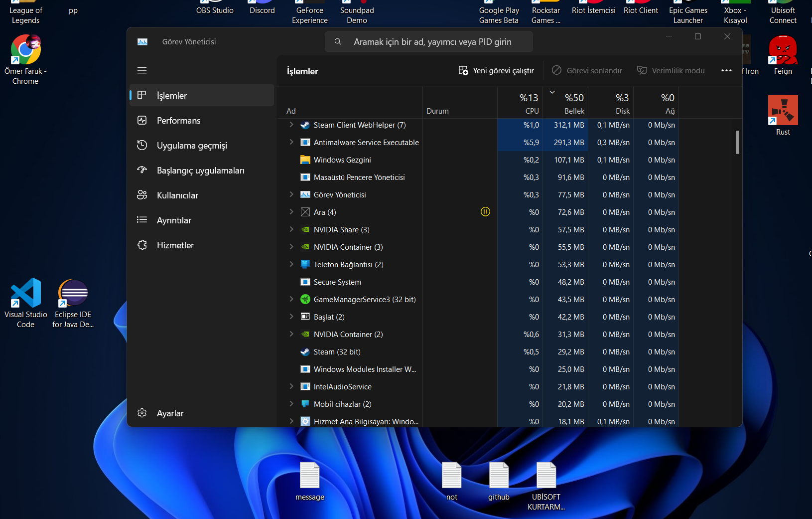Open Visual Studio Code desktop shortcut
Screen dimensions: 812x519
tap(26, 303)
